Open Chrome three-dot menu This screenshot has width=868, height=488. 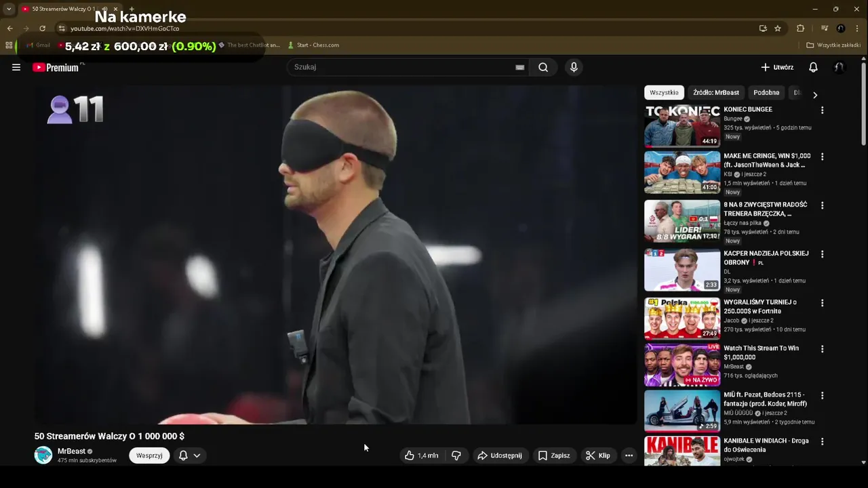(857, 28)
